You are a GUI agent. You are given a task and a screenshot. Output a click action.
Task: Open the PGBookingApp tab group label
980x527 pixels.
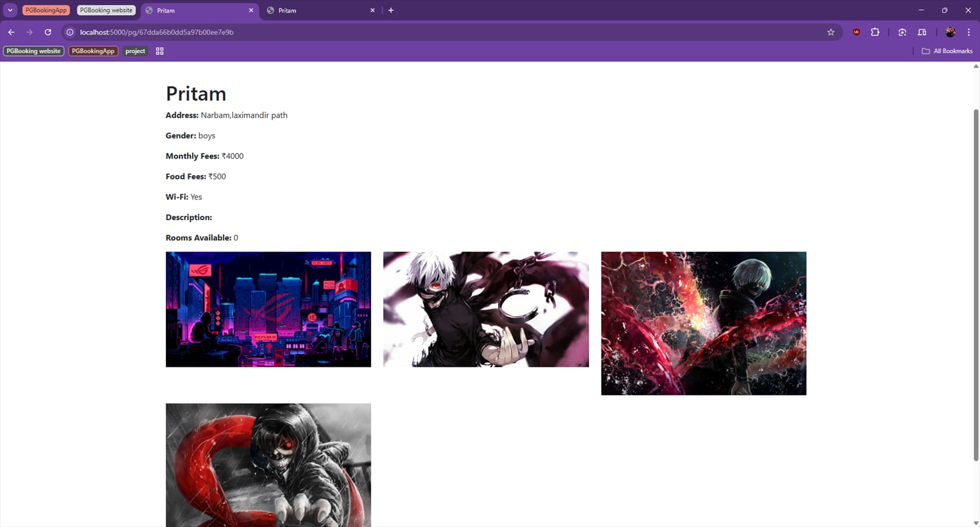click(46, 10)
